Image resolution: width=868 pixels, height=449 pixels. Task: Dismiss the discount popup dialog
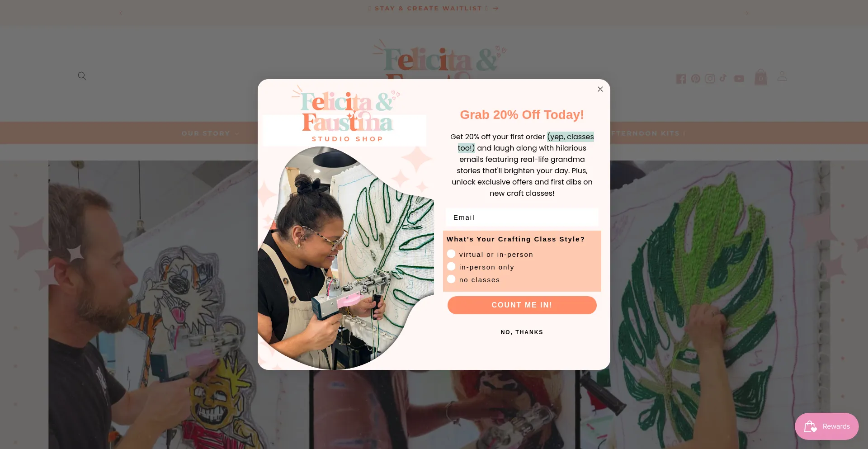600,89
